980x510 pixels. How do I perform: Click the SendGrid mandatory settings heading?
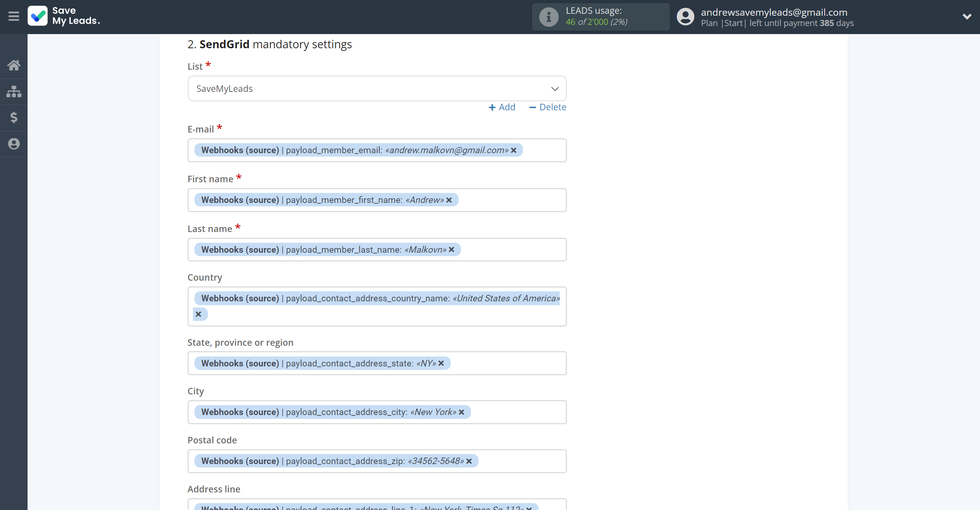pos(269,44)
